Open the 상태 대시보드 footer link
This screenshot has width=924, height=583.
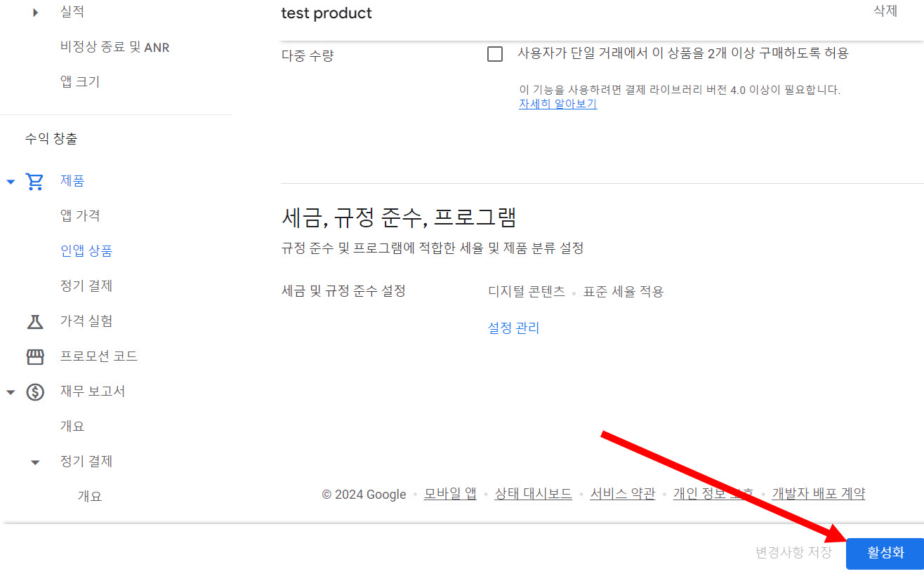click(x=534, y=494)
